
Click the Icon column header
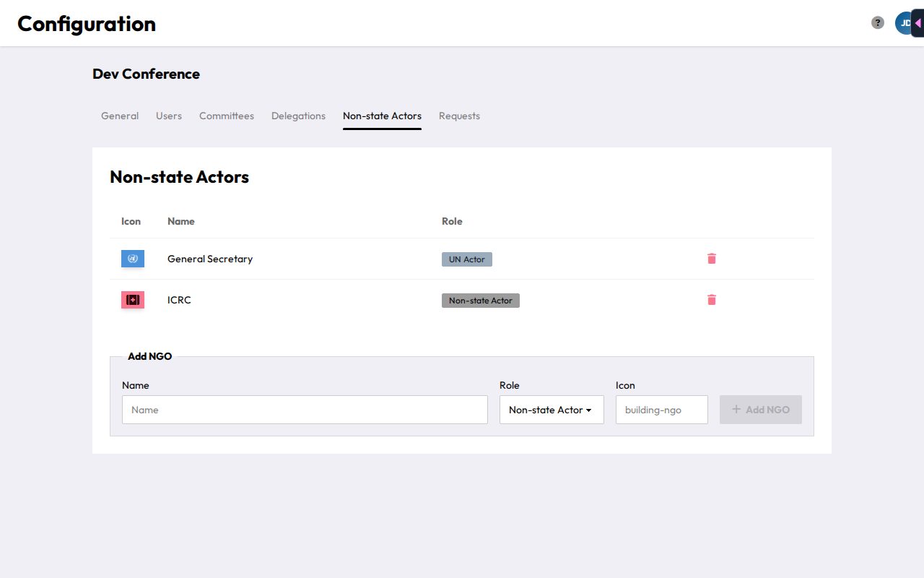(131, 221)
